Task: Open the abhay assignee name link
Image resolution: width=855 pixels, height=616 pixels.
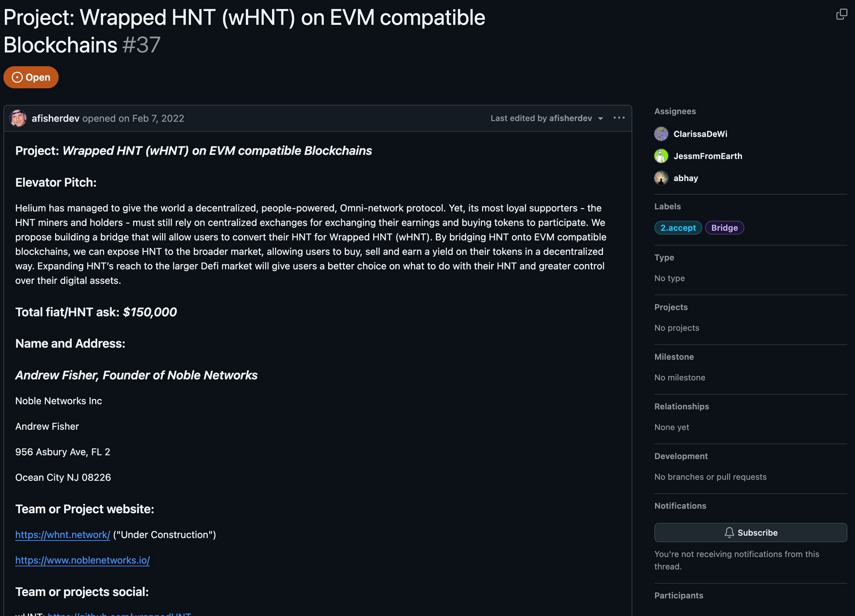Action: point(686,178)
